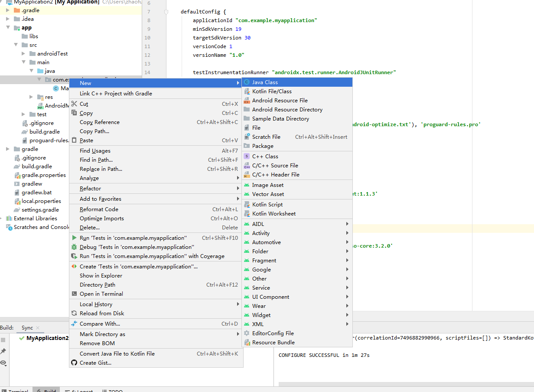Viewport: 534px width, 392px height.
Task: Click the Kotlin Script icon
Action: 247,204
